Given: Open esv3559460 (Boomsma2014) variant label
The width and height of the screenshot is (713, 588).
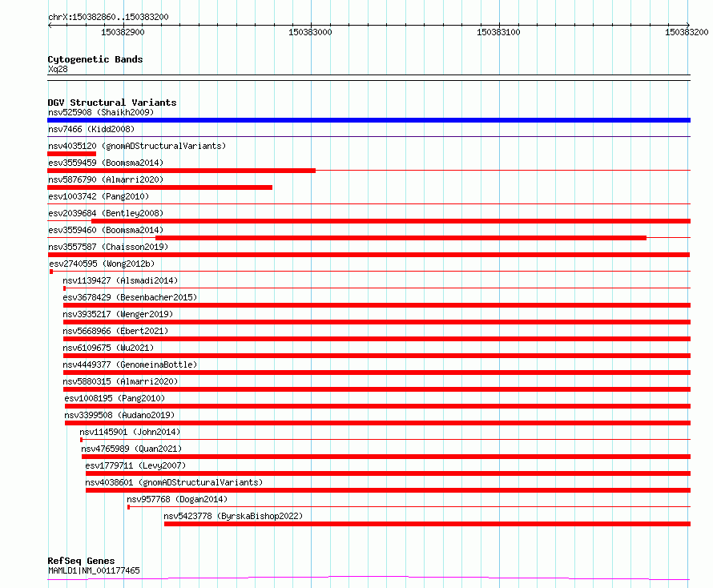Looking at the screenshot, I should 106,230.
